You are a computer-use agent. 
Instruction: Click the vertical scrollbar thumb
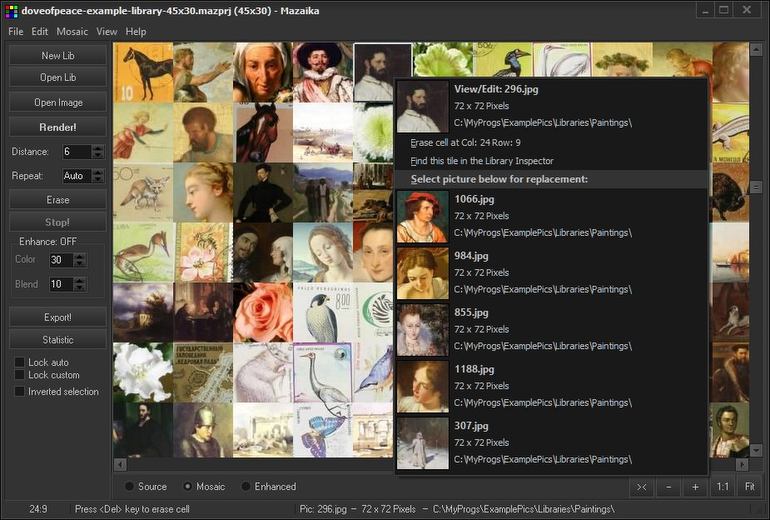(756, 187)
